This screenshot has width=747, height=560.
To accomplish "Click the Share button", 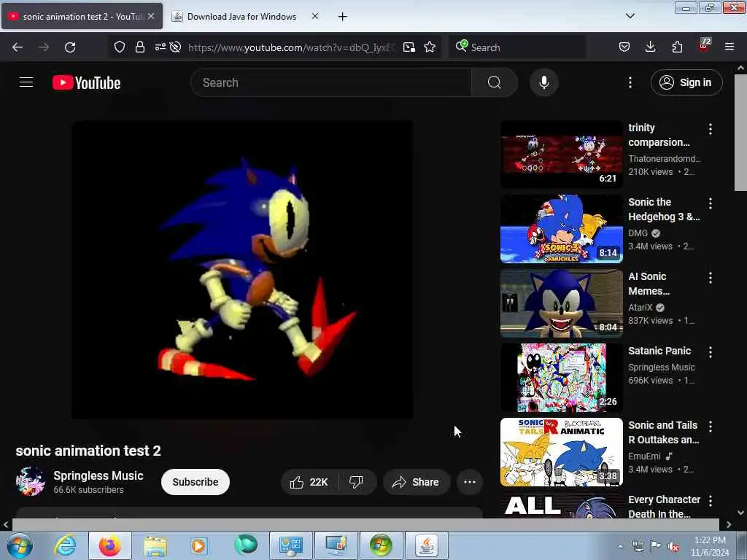I will (x=416, y=482).
